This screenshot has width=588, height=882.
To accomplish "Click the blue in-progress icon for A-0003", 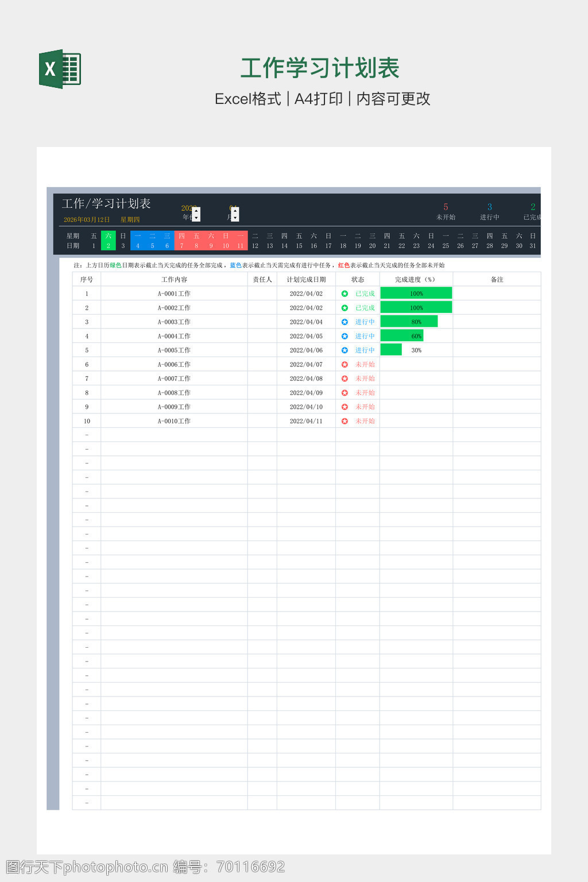I will [x=345, y=322].
